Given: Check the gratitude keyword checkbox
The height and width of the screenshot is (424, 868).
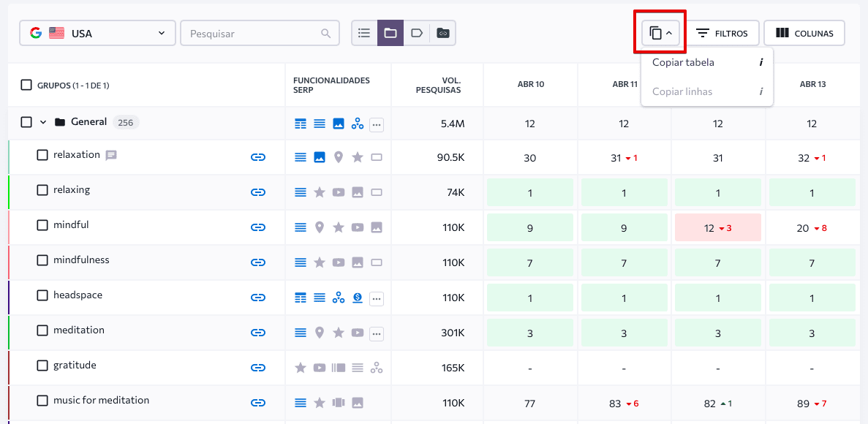Looking at the screenshot, I should (42, 366).
